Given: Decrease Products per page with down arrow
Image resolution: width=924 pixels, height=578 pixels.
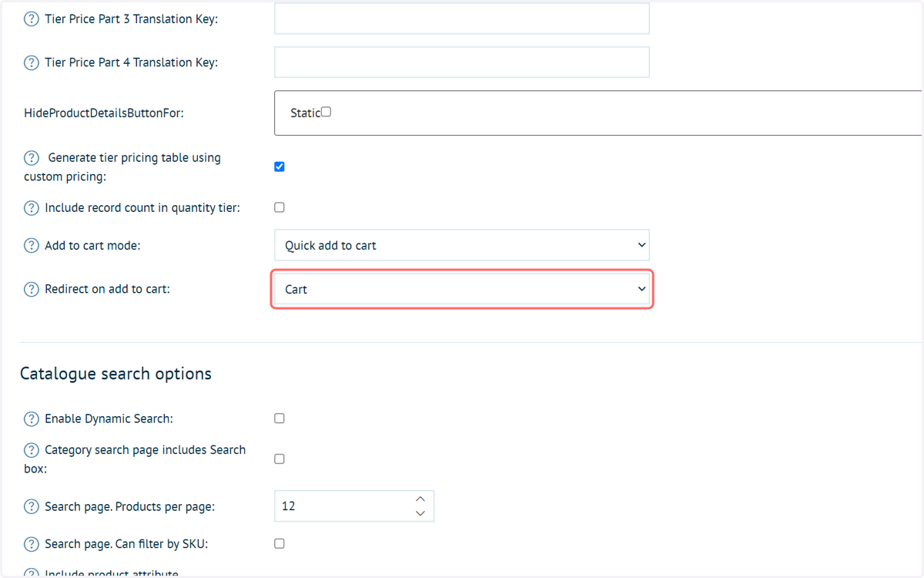Looking at the screenshot, I should [x=420, y=513].
